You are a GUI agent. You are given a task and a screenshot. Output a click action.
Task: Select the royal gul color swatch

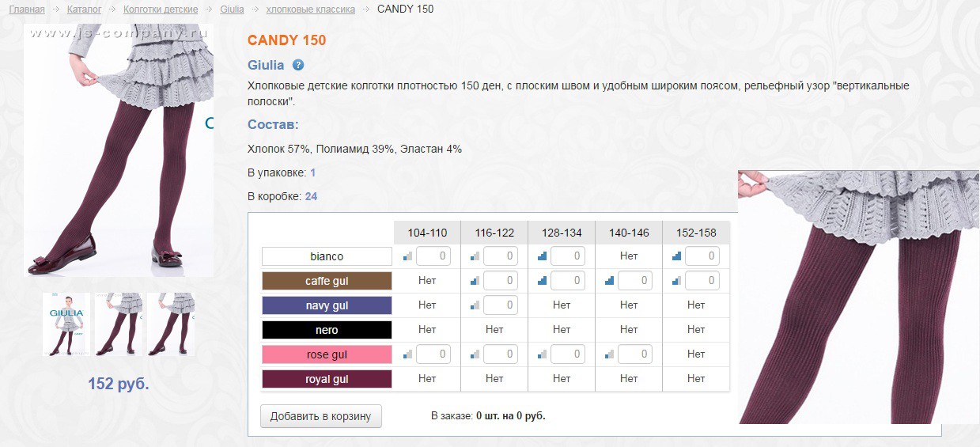click(x=327, y=380)
